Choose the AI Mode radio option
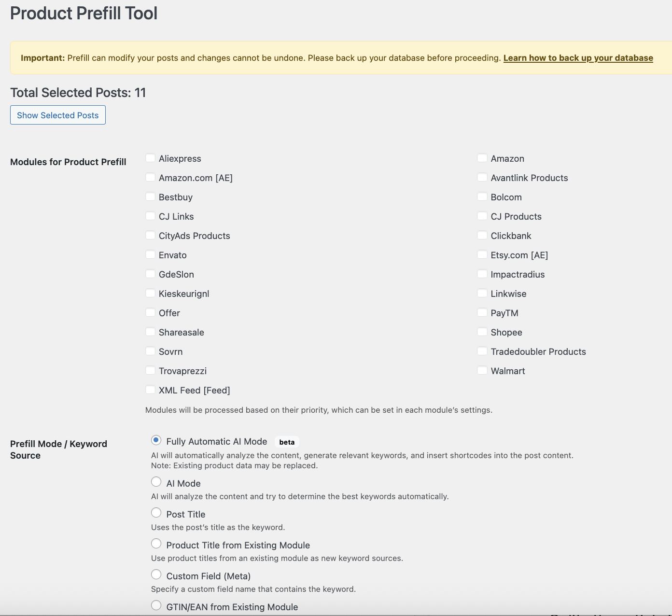Screen dimensions: 672x616 pos(156,482)
